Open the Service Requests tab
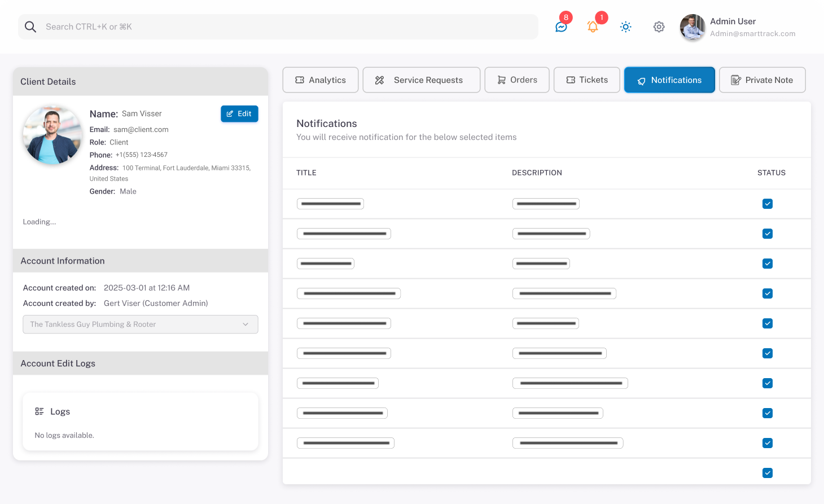The height and width of the screenshot is (504, 824). pyautogui.click(x=421, y=80)
